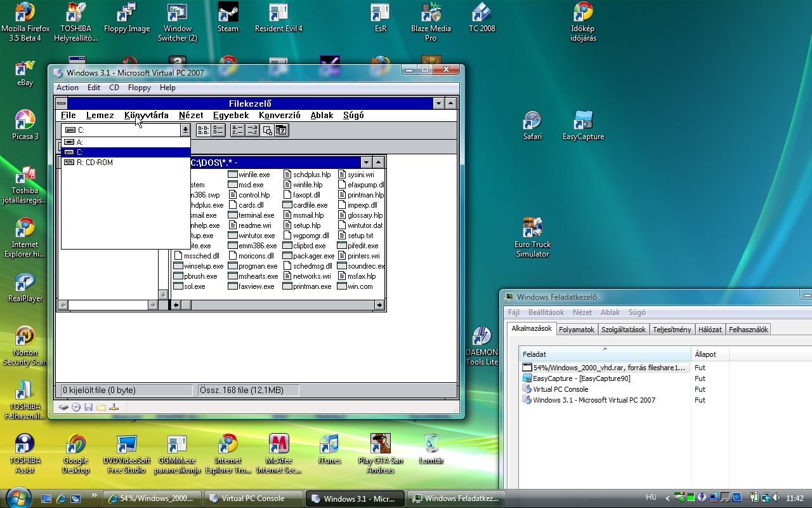The image size is (812, 508).
Task: Click the C:\DOS window minimize down-arrow
Action: point(366,163)
